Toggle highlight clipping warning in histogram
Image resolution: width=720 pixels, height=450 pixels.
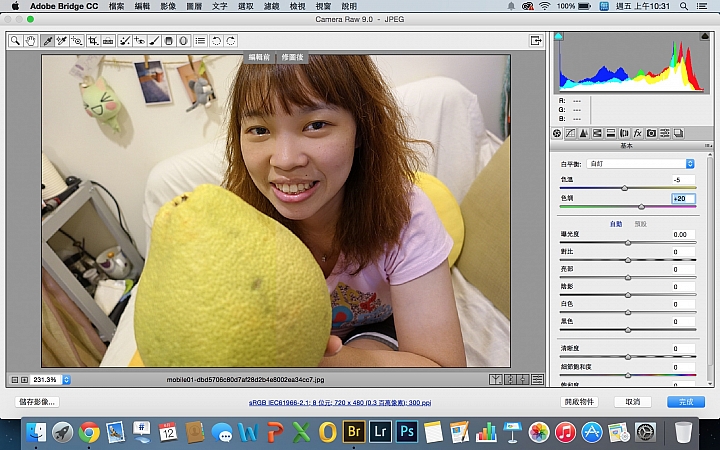(705, 36)
